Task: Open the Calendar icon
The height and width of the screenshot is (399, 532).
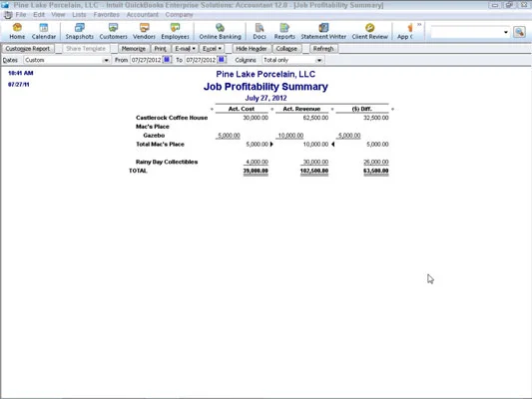Action: (x=44, y=31)
